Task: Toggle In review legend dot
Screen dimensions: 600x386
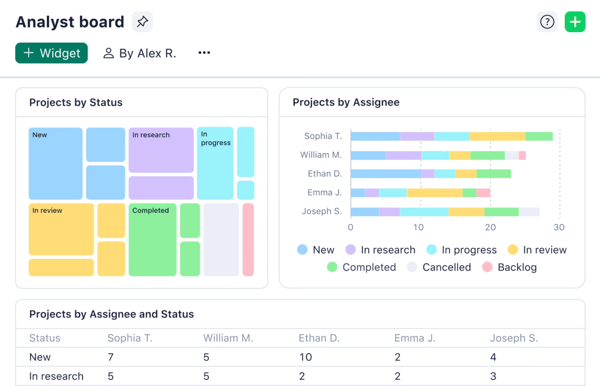Action: pyautogui.click(x=513, y=250)
